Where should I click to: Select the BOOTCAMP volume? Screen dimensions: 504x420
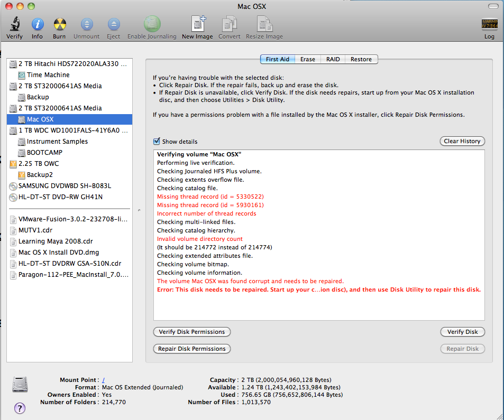tap(69, 153)
